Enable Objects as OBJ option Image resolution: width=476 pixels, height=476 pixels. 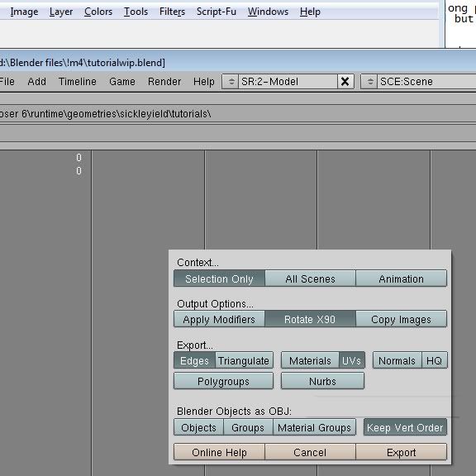click(198, 427)
